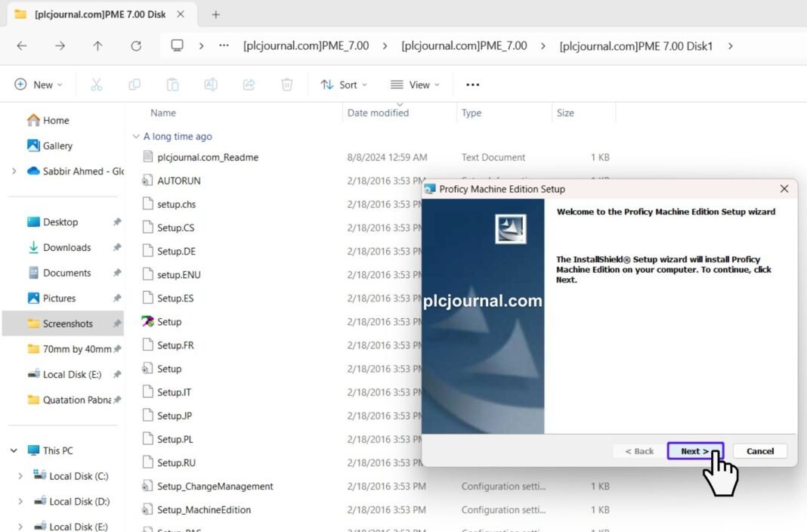Collapse the This PC tree node
Image resolution: width=807 pixels, height=532 pixels.
[x=14, y=450]
